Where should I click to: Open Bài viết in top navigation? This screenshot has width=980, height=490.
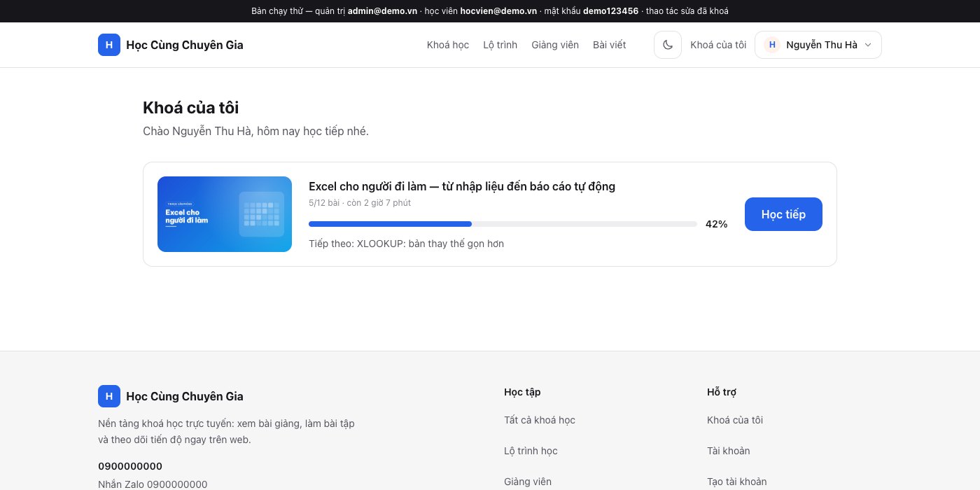point(610,45)
